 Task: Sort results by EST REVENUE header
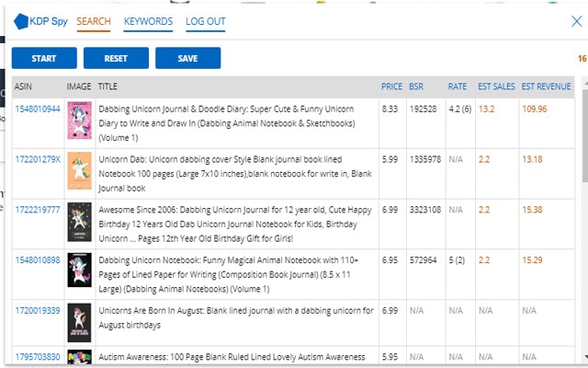(546, 86)
